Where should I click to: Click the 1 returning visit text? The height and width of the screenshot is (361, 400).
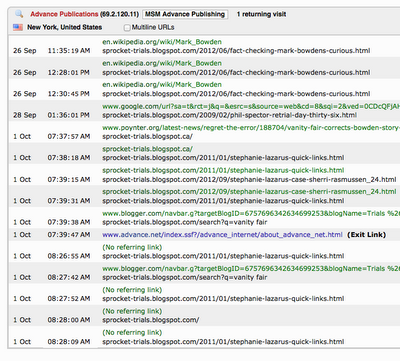261,14
